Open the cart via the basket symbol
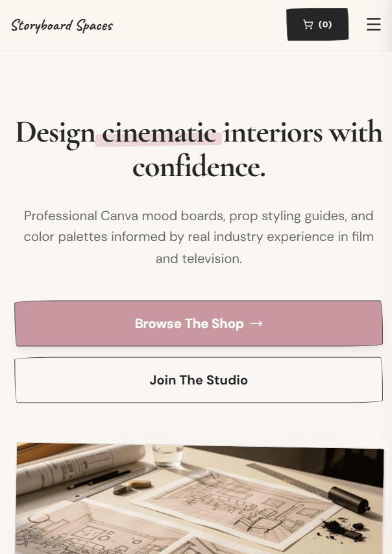The height and width of the screenshot is (554, 392). (308, 24)
